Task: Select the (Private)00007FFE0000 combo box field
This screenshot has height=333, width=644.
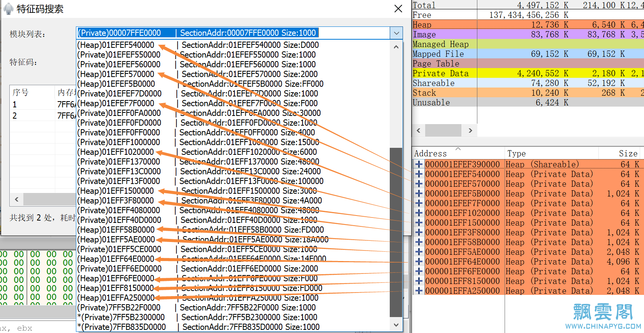Action: [233, 33]
